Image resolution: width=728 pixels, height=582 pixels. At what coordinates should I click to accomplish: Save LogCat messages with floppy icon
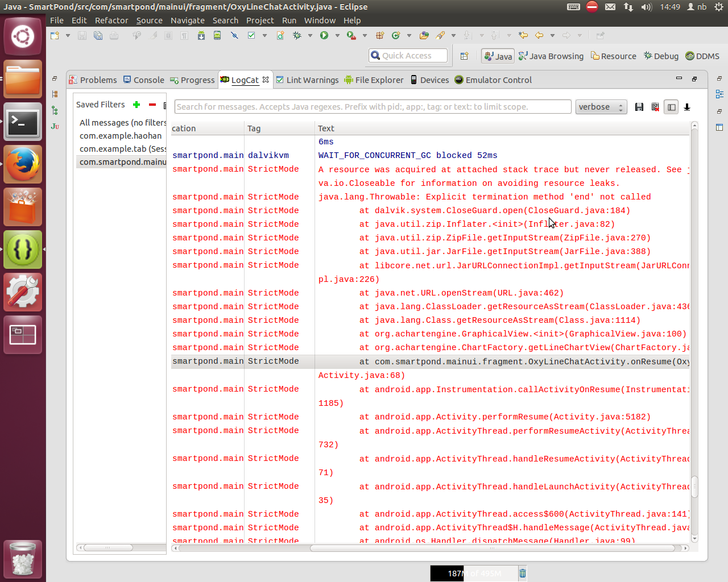[x=639, y=107]
